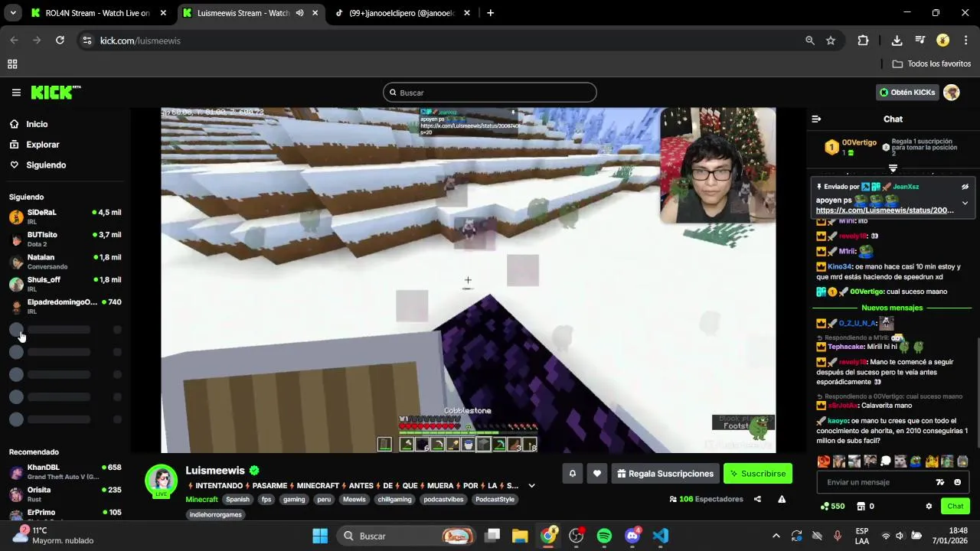Select the Spanish tag
This screenshot has width=980, height=551.
[237, 500]
